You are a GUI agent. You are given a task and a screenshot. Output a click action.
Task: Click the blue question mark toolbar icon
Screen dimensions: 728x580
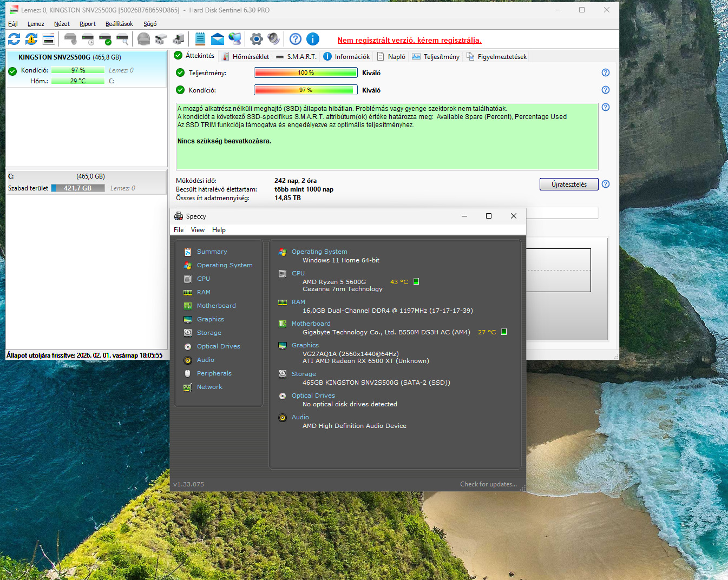tap(296, 39)
